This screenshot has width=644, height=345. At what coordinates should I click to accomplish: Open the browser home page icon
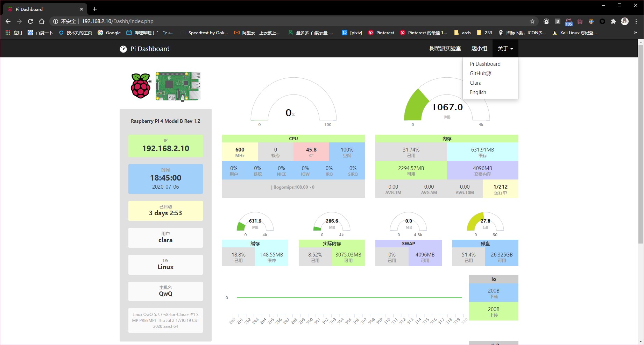pos(42,21)
